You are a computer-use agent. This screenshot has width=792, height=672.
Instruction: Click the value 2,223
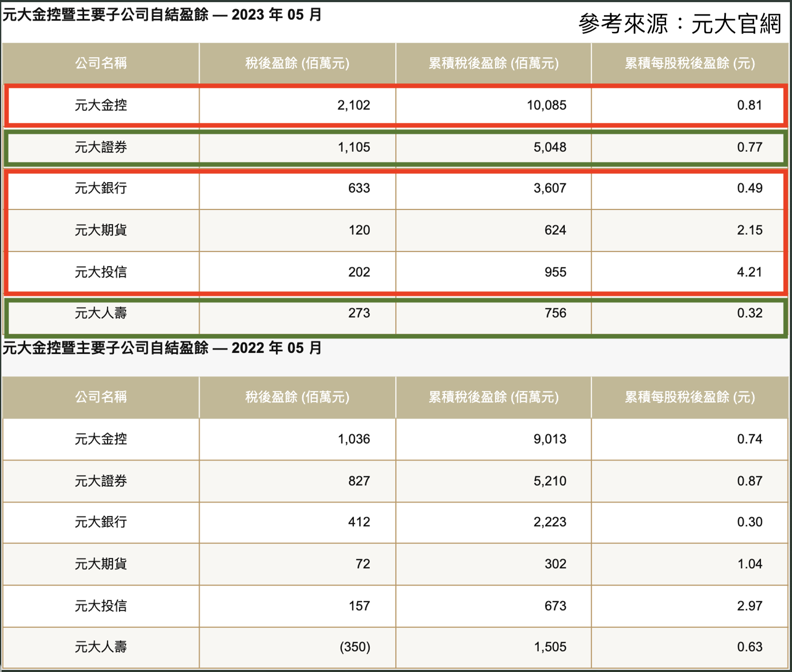(x=550, y=522)
